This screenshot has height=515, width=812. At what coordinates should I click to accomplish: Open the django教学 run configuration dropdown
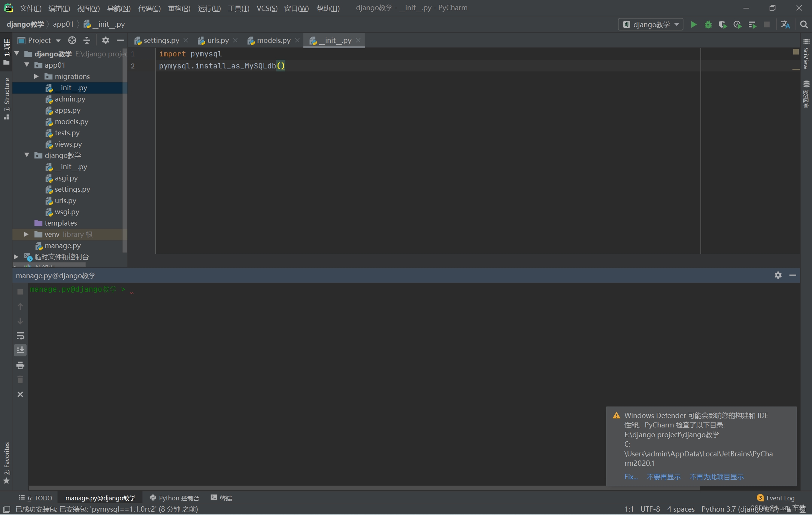[x=651, y=24]
